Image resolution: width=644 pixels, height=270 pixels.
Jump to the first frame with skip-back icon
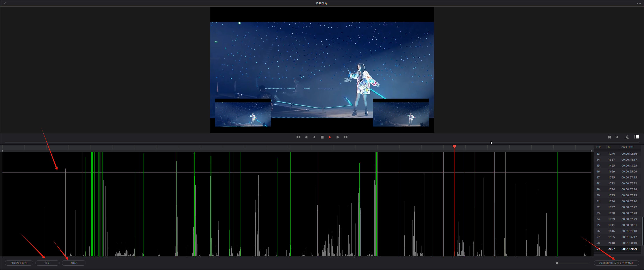pos(298,137)
